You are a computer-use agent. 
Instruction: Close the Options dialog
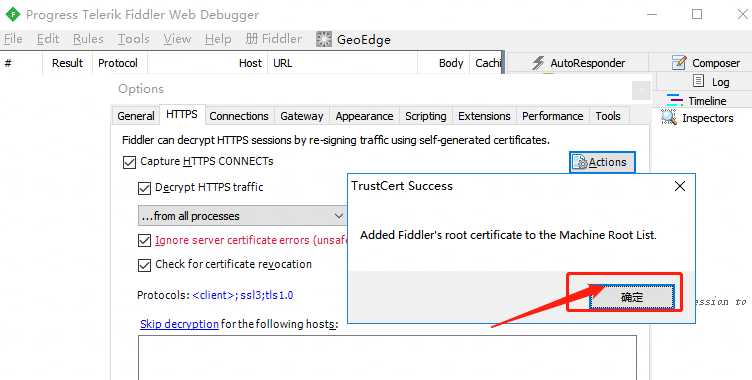tap(641, 90)
